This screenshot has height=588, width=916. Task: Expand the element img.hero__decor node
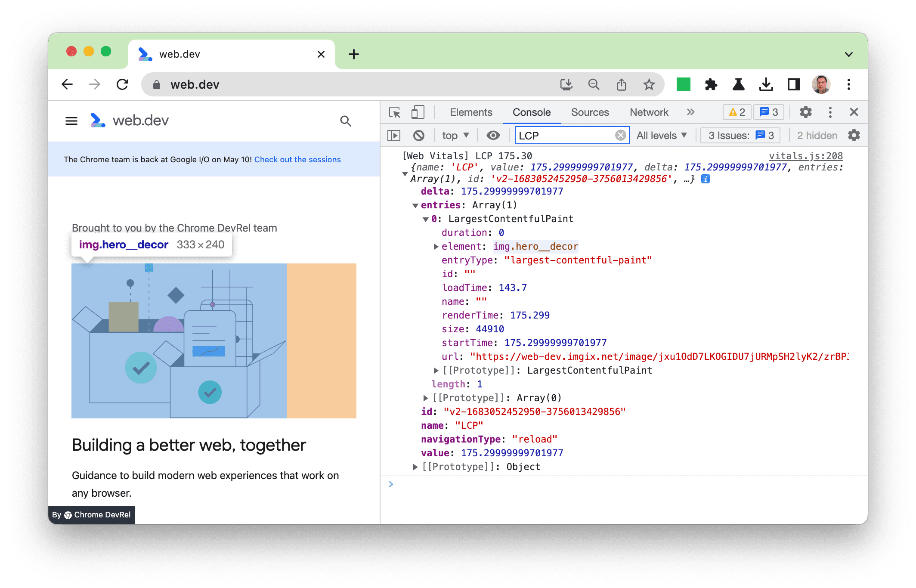click(433, 246)
